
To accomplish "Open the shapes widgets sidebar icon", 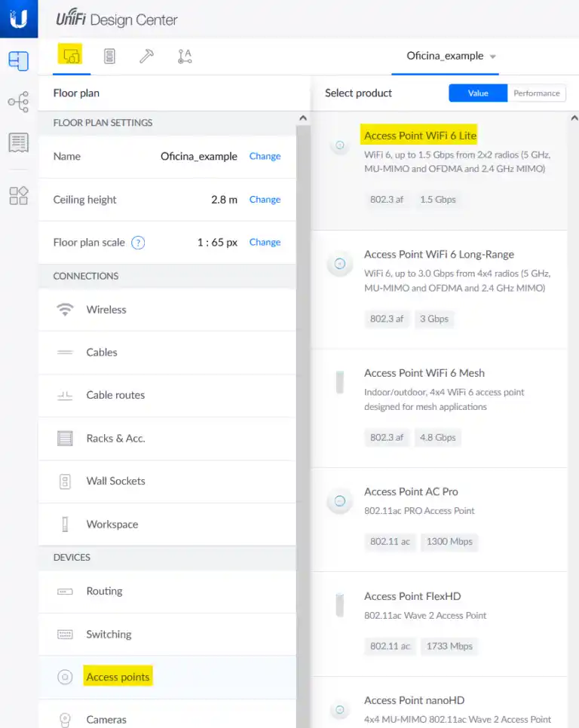I will point(19,196).
